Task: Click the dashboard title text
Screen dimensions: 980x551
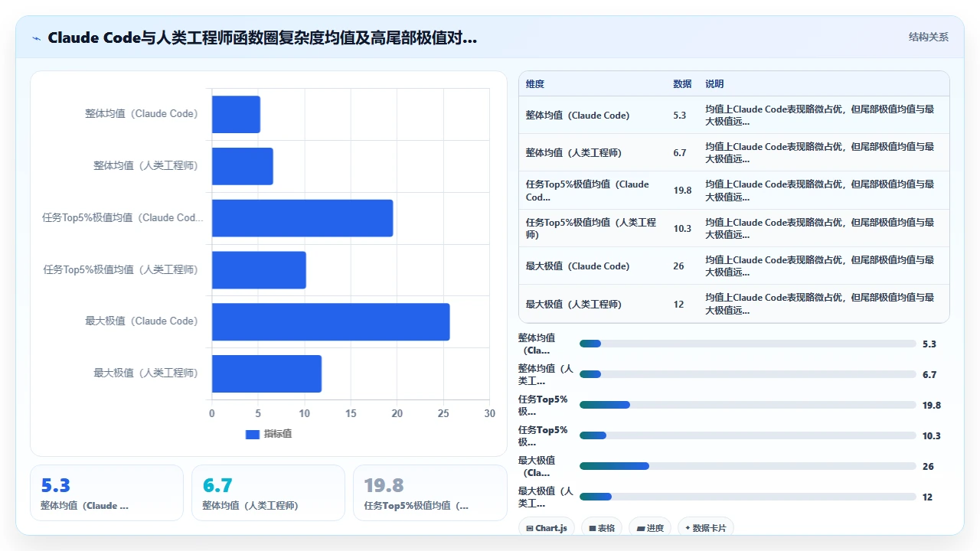Action: [x=263, y=37]
